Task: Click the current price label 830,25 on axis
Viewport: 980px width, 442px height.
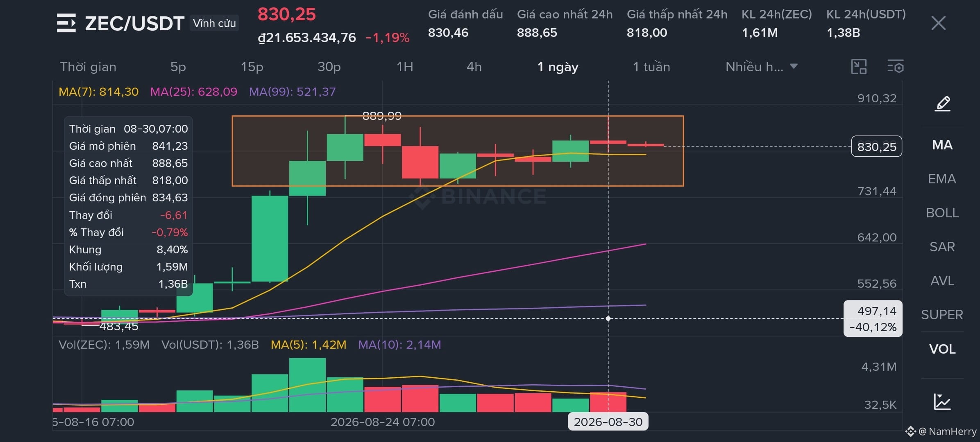Action: pyautogui.click(x=877, y=147)
